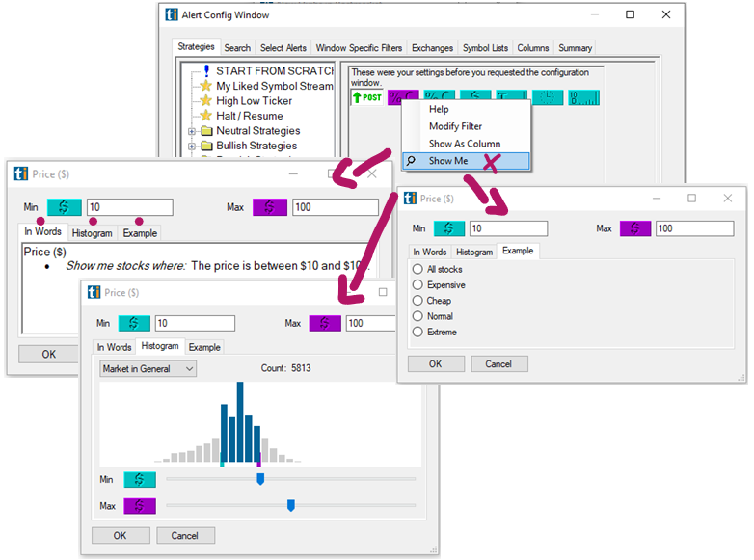
Task: Click the Neutral Strategies folder icon
Action: (205, 131)
